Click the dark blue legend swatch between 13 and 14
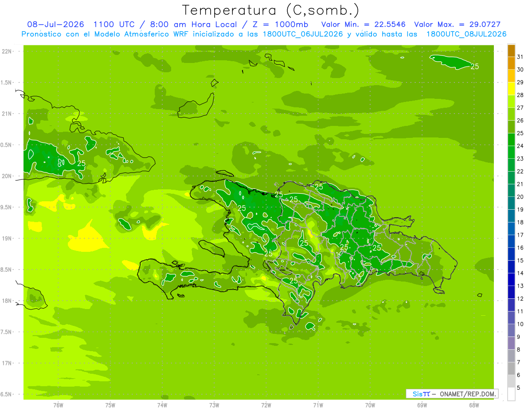532x411 pixels. [511, 280]
